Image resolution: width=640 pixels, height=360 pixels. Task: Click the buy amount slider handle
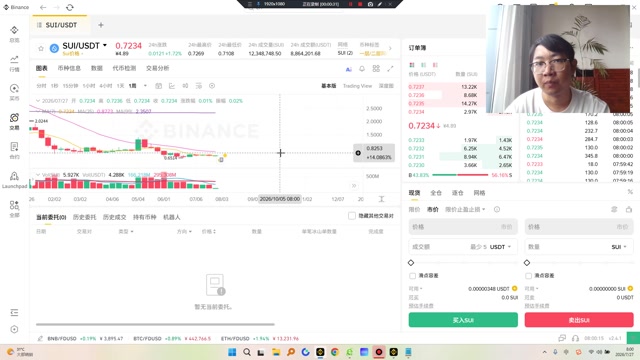pos(411,262)
